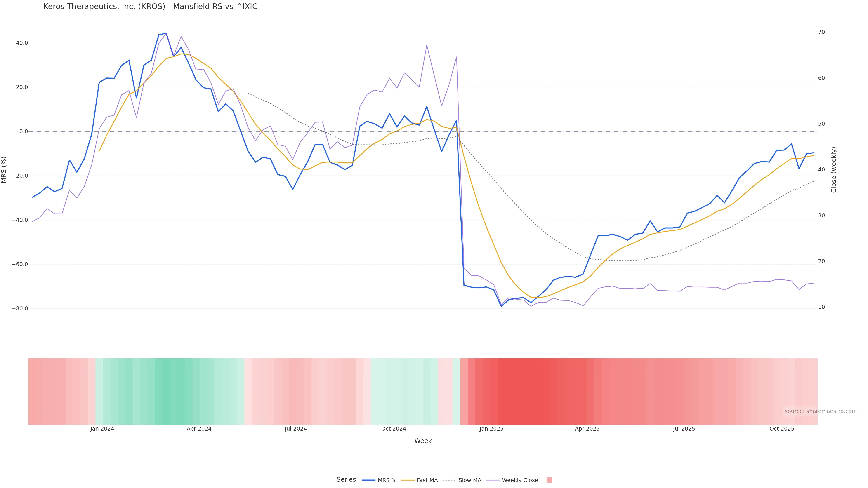Viewport: 868px width, 488px height.
Task: Click the pink square legend swatch
Action: coord(549,480)
